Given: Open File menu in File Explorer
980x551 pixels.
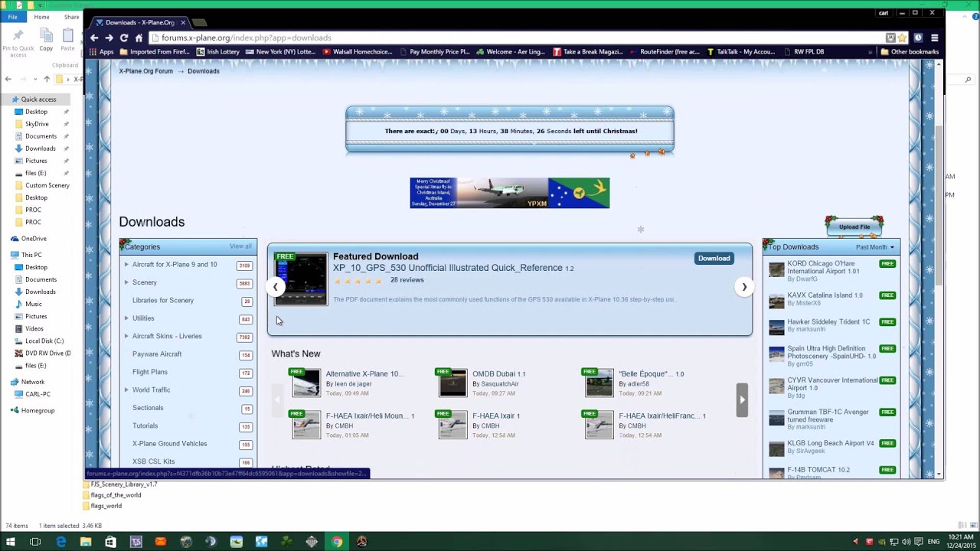Looking at the screenshot, I should 12,17.
